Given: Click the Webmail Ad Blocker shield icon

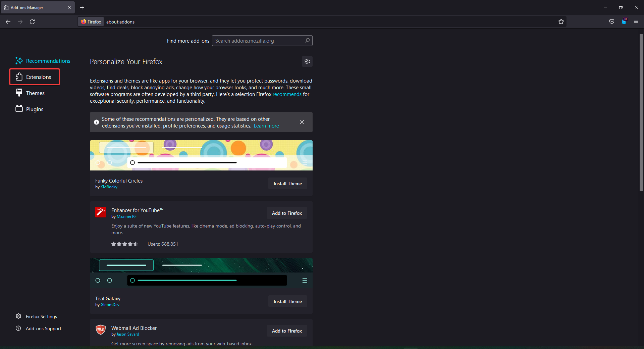Looking at the screenshot, I should (101, 330).
